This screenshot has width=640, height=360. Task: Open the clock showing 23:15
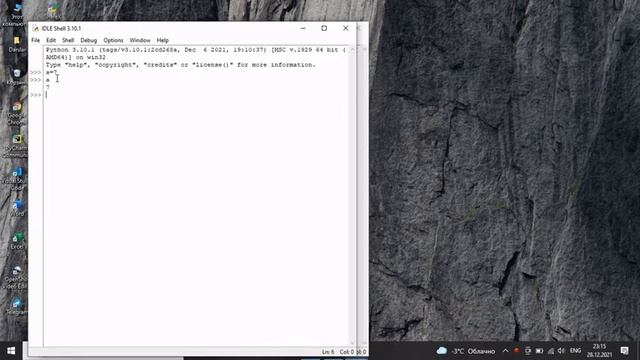[x=600, y=351]
